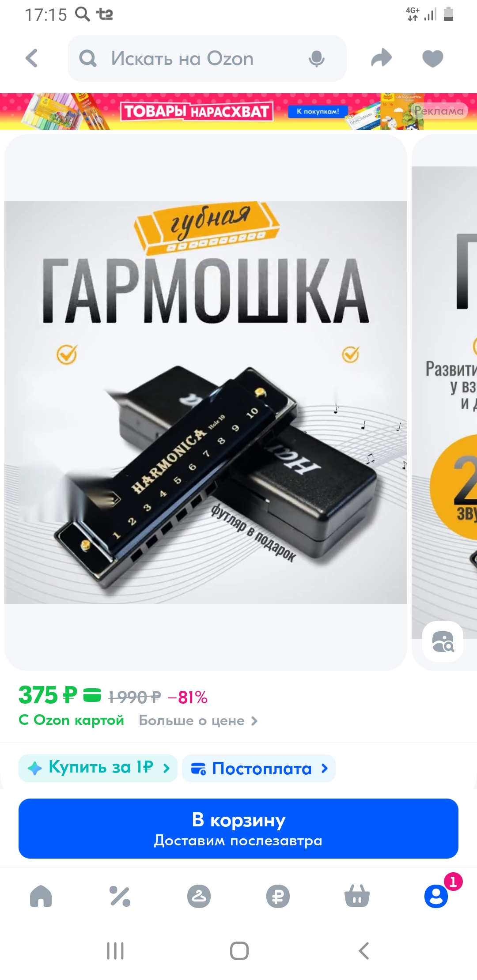Open the 'Постоплата' option

coord(259,768)
